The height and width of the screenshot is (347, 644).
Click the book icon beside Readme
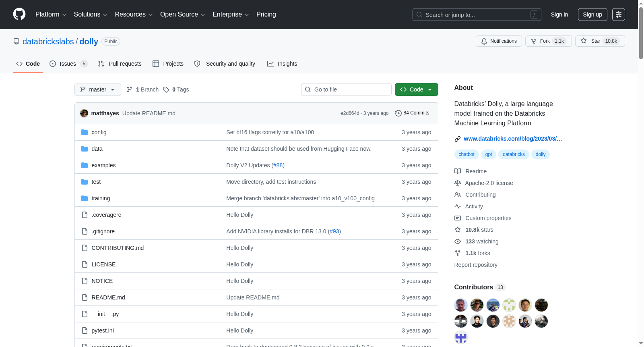click(x=458, y=171)
